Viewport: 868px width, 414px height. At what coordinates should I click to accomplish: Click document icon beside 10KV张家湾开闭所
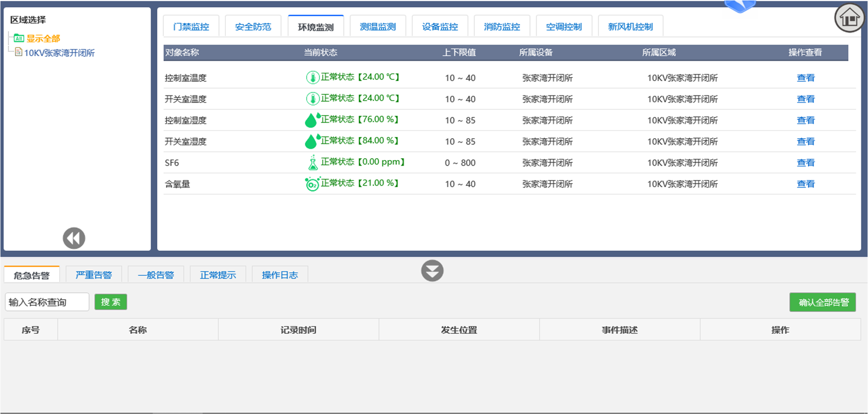coord(19,52)
